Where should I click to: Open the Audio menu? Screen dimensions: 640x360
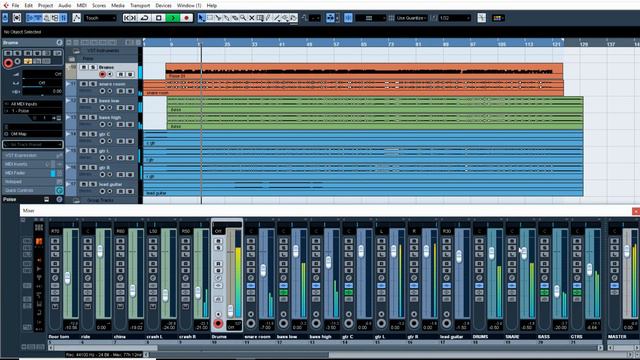click(64, 5)
